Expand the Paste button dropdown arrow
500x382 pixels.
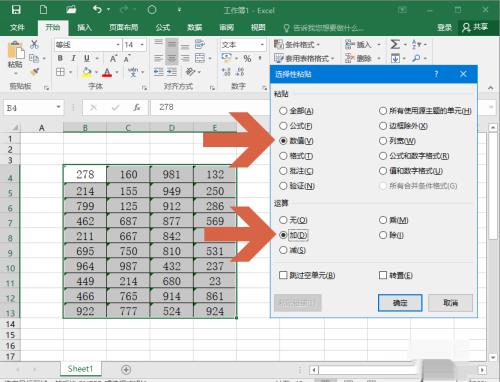(x=15, y=73)
